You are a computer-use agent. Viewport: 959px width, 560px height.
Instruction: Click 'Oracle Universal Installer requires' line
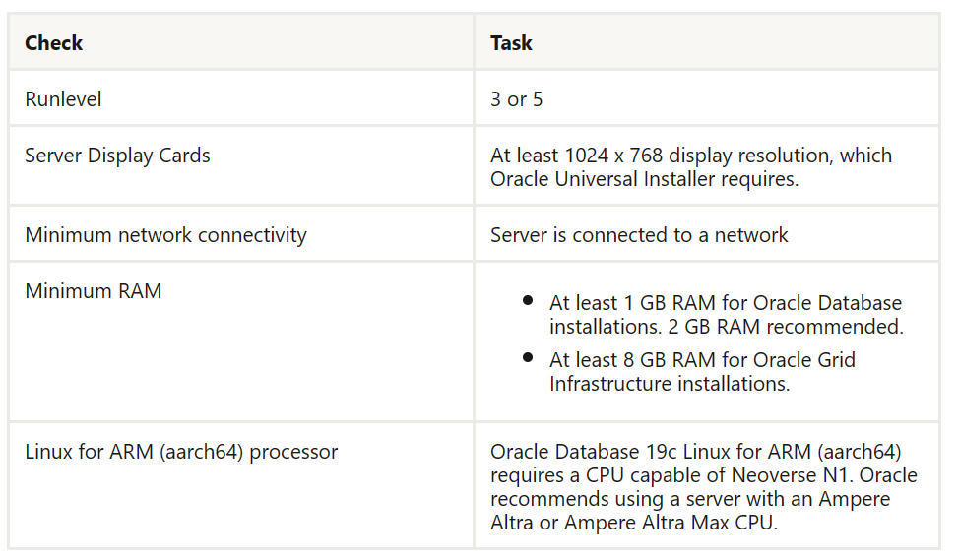645,179
